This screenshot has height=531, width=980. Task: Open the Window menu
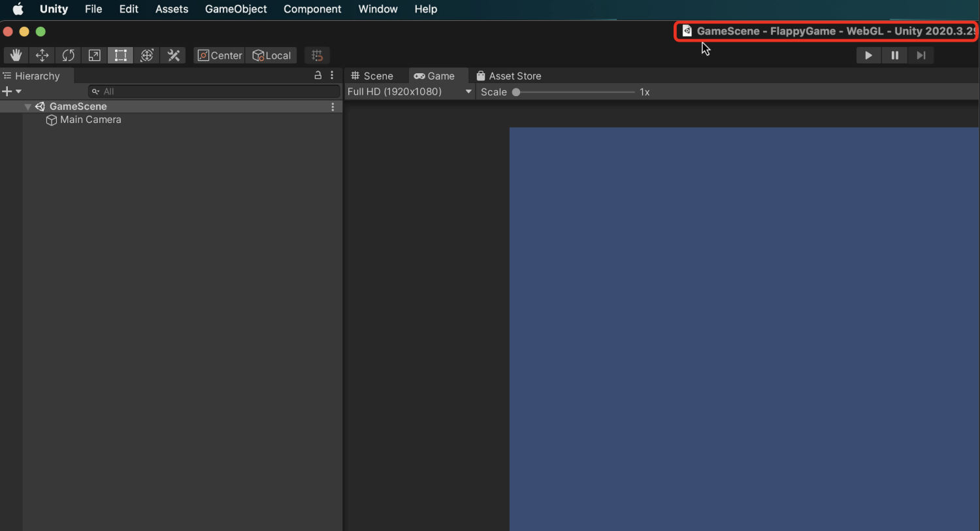pos(378,9)
